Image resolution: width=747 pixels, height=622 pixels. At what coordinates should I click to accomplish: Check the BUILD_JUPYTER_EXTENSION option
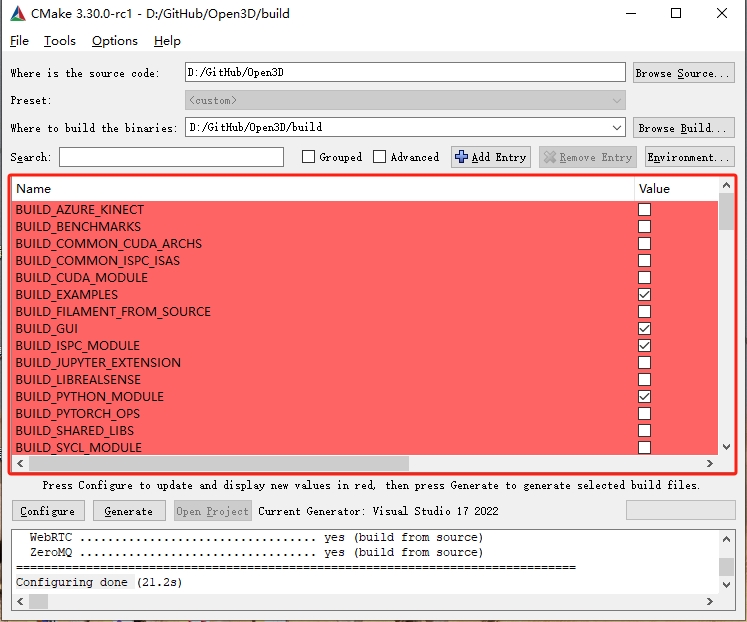[x=644, y=362]
